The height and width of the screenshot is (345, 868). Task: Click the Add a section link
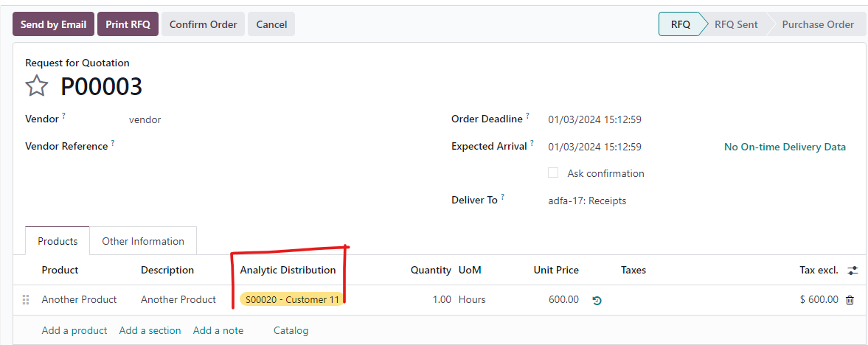click(x=150, y=330)
